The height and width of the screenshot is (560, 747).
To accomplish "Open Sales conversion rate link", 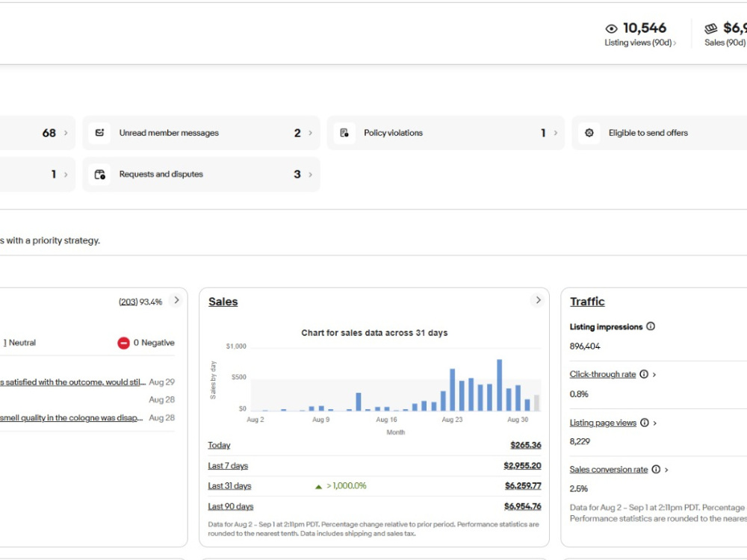I will click(x=609, y=470).
